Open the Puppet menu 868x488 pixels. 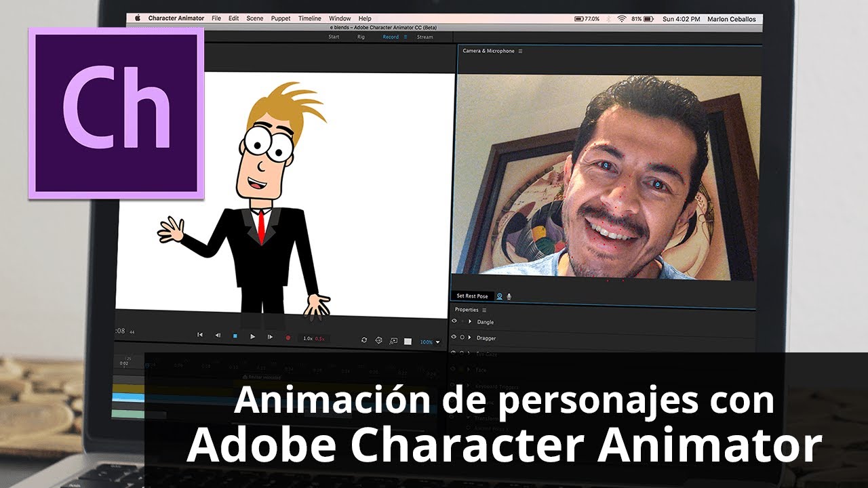tap(281, 18)
